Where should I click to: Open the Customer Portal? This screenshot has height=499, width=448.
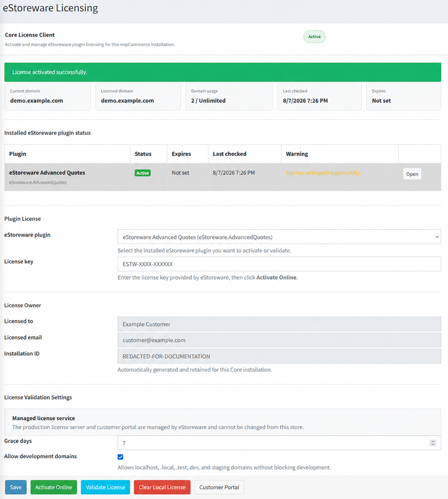click(x=219, y=487)
